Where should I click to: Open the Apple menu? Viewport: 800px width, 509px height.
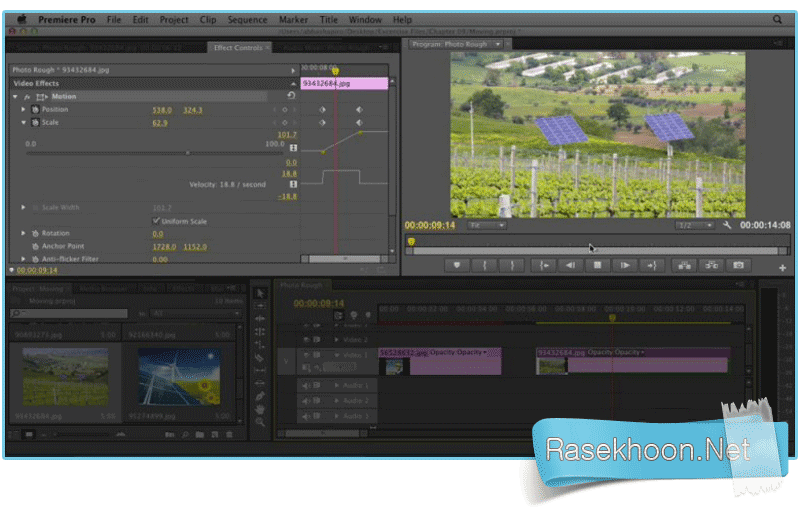coord(22,19)
